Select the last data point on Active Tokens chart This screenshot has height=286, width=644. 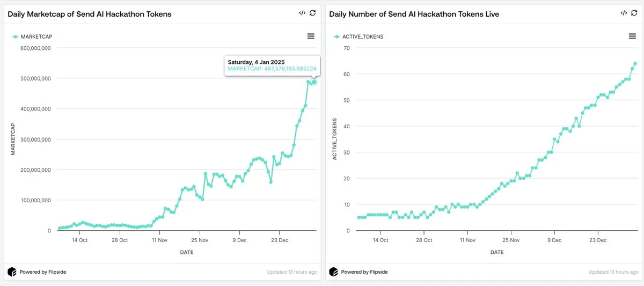point(635,64)
